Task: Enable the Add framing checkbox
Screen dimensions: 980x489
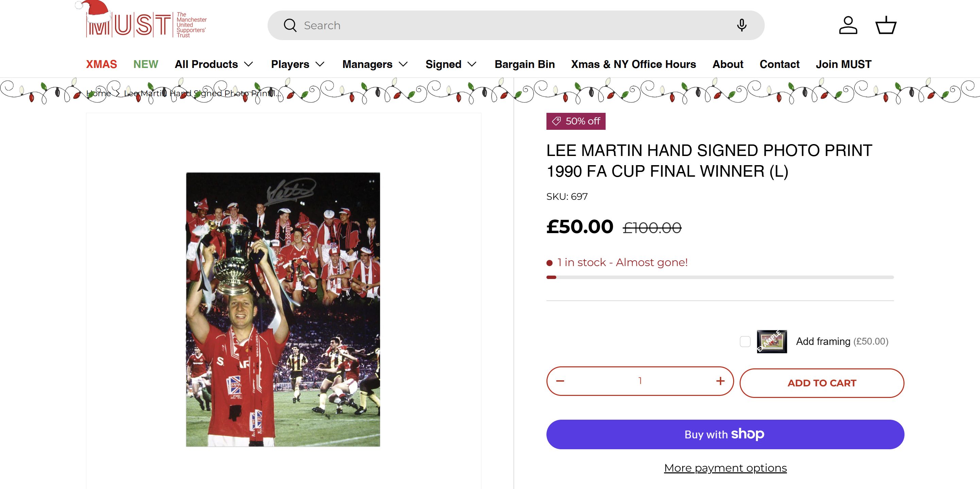Action: [745, 342]
